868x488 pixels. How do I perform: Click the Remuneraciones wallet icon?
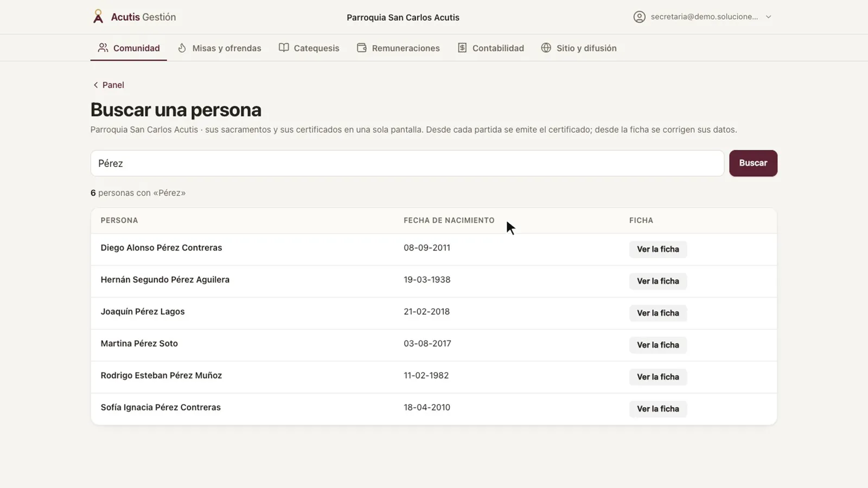[362, 48]
